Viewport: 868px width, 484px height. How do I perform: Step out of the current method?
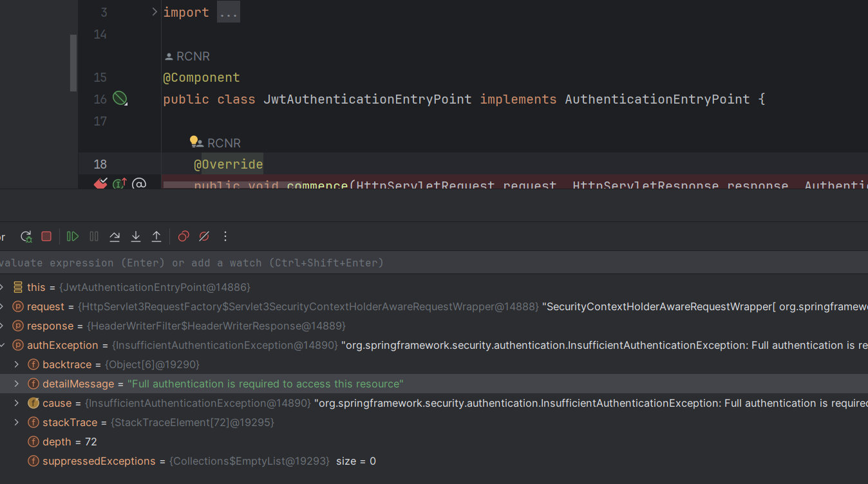156,236
